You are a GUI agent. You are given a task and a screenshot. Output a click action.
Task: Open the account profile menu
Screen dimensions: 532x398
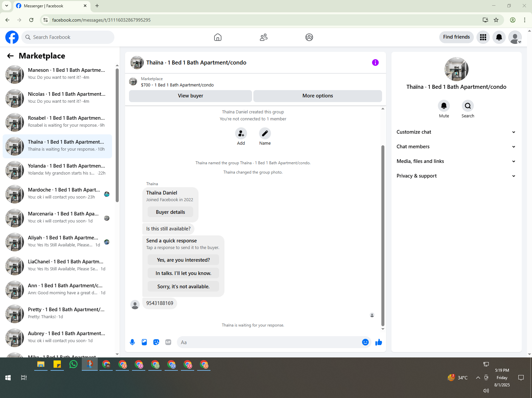515,37
